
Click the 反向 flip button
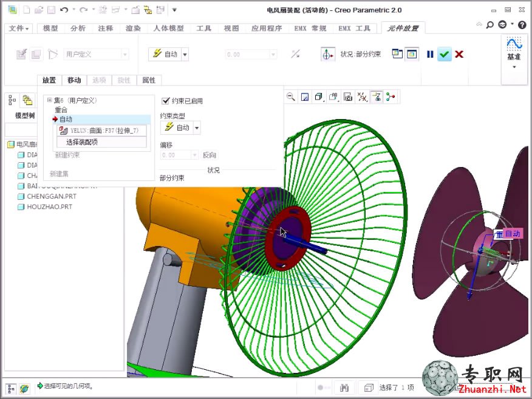pyautogui.click(x=210, y=155)
